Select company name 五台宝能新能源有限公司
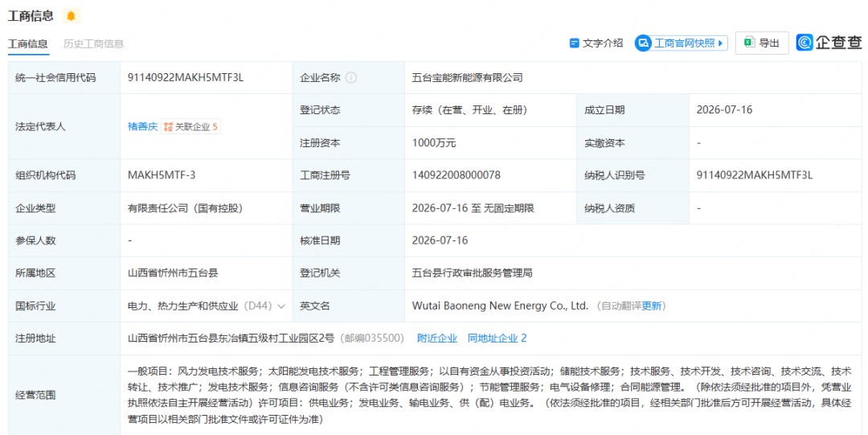868x435 pixels. [468, 77]
